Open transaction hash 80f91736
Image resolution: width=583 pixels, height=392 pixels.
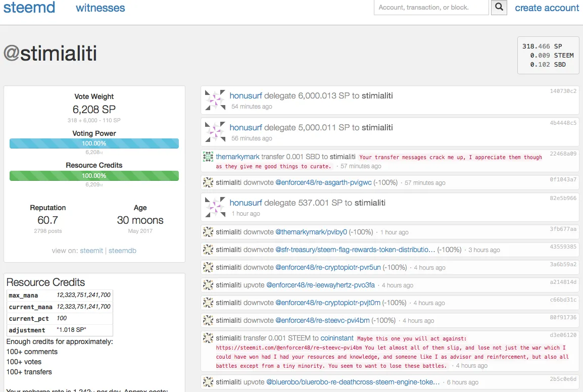(563, 317)
